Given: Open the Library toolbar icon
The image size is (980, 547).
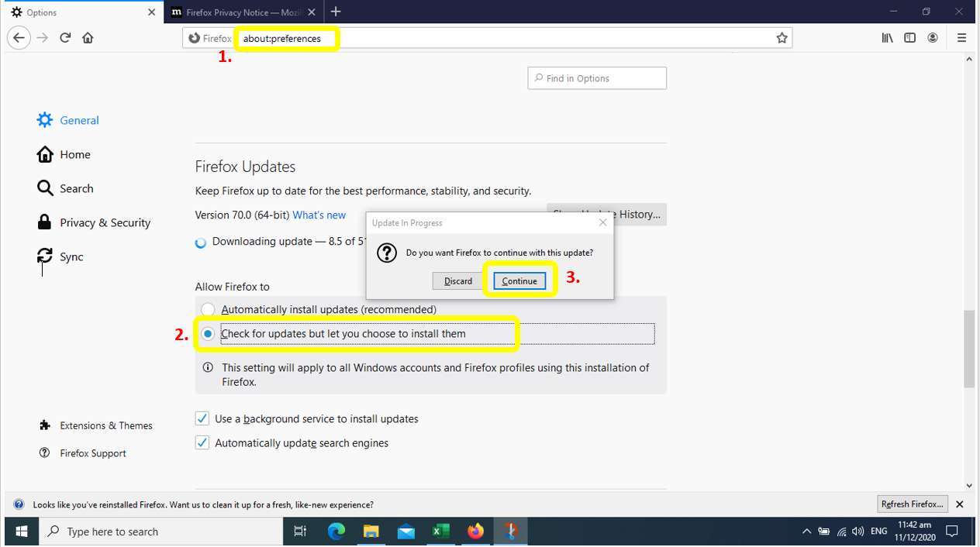Looking at the screenshot, I should click(887, 38).
